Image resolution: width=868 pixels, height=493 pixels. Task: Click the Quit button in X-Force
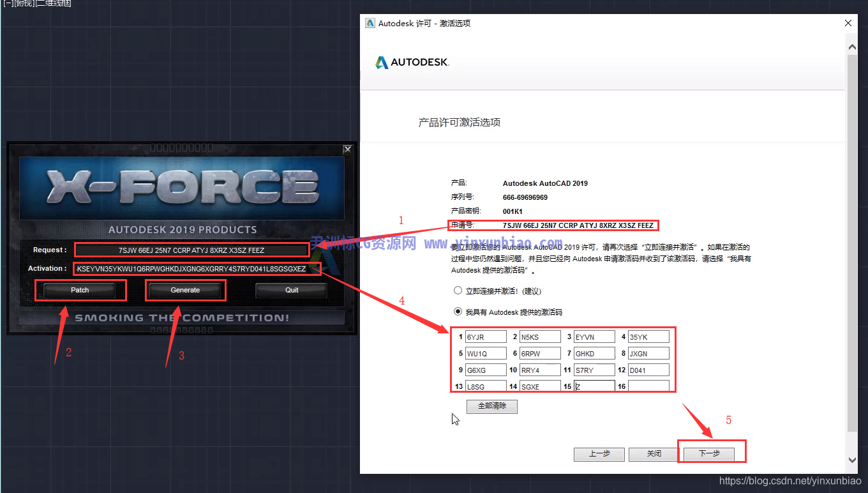292,290
